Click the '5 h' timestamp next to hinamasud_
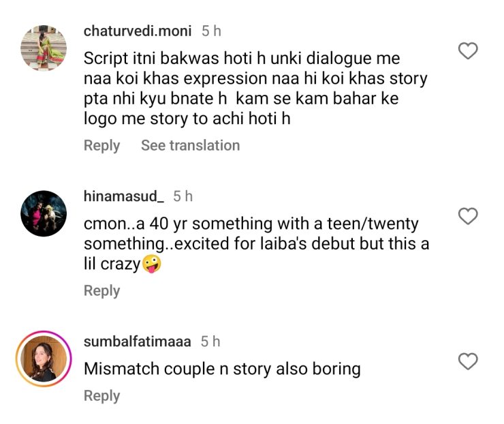The height and width of the screenshot is (424, 504). tap(183, 196)
